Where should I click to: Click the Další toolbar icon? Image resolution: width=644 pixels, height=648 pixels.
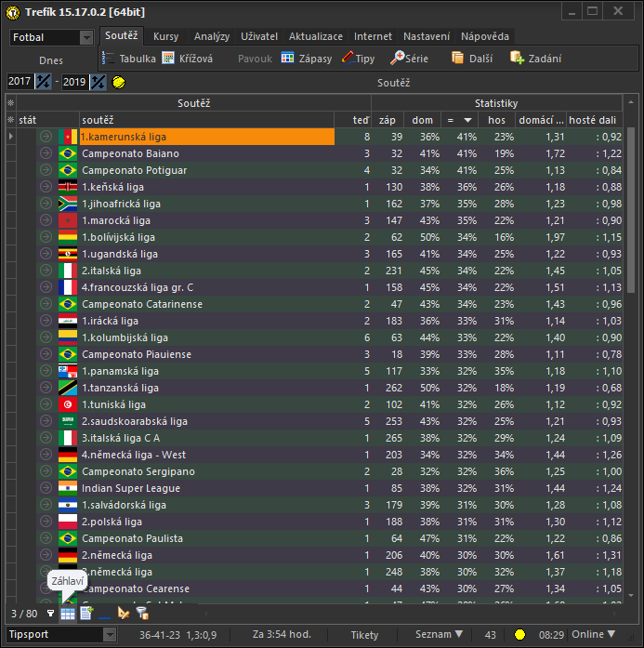(x=471, y=58)
